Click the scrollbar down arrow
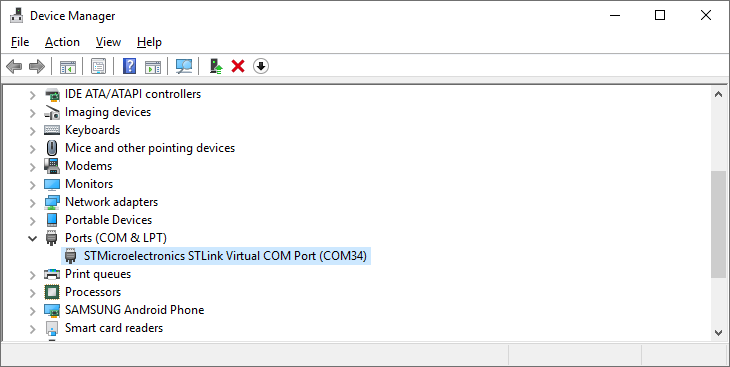Viewport: 730px width, 367px height. pyautogui.click(x=718, y=333)
